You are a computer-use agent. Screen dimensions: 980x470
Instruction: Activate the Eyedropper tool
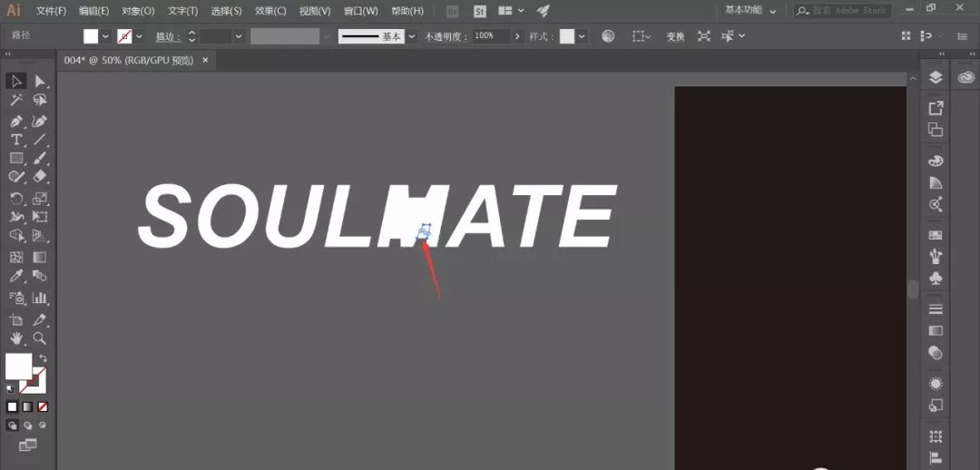click(16, 277)
